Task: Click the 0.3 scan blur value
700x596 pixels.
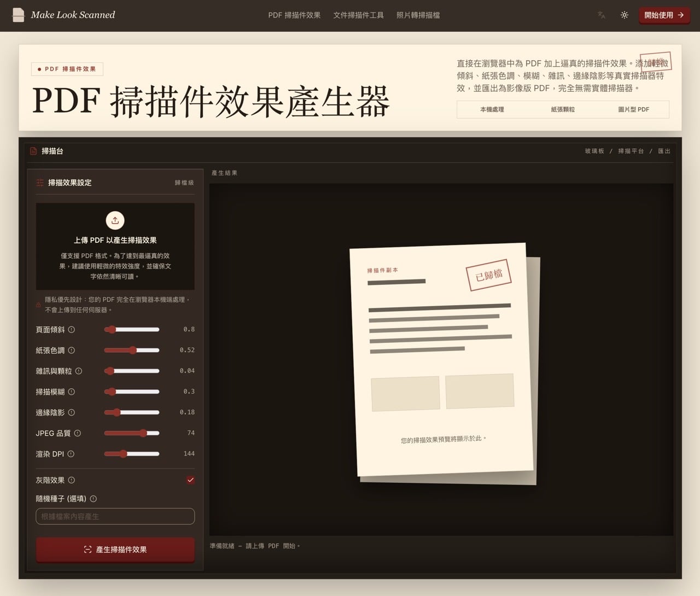Action: tap(189, 392)
